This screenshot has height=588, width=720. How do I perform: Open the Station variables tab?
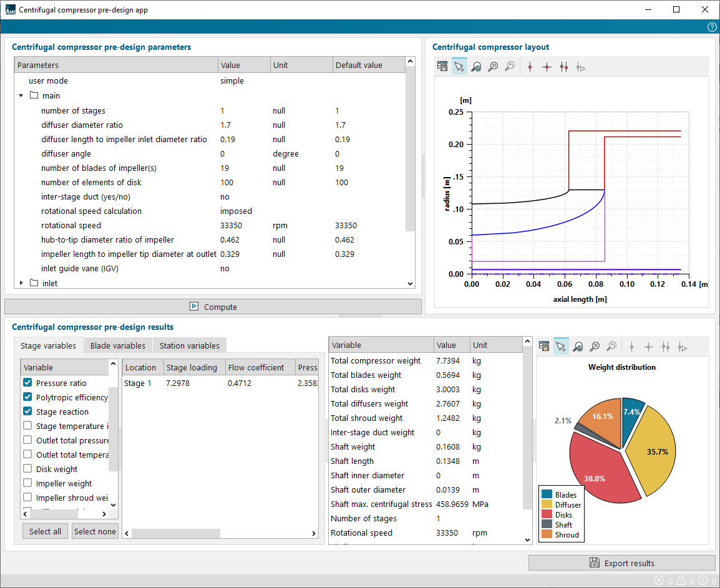189,345
